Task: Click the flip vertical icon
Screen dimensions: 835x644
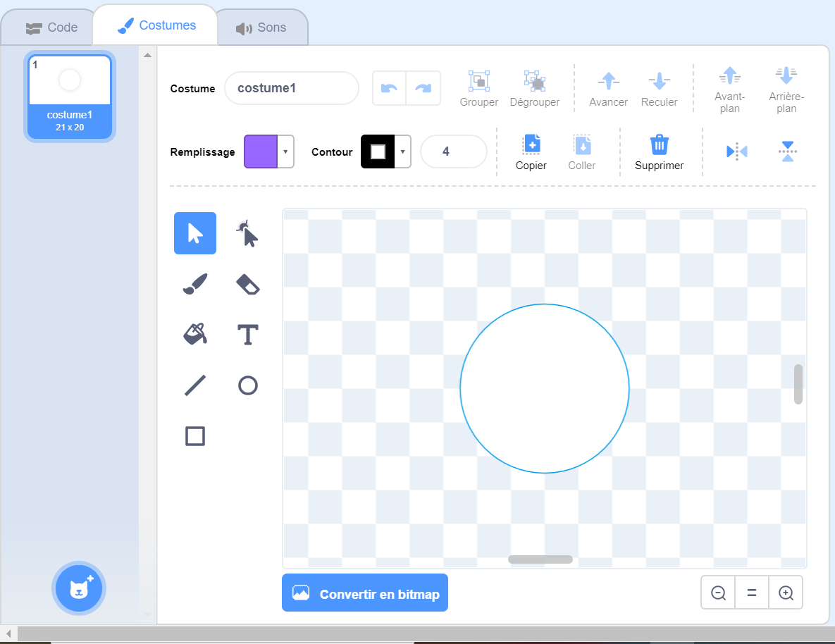Action: coord(787,151)
